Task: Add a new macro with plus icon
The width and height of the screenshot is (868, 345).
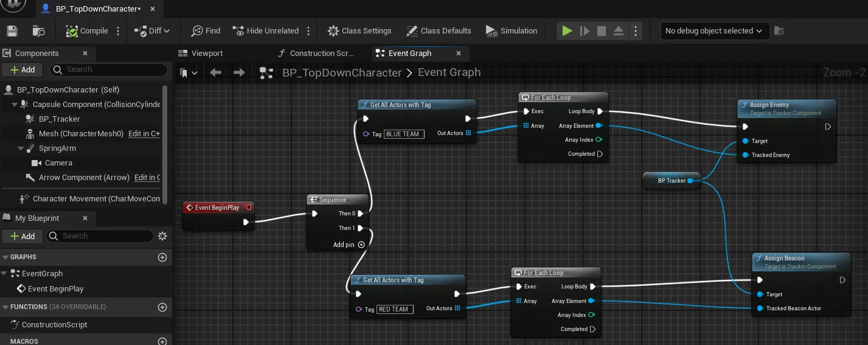Action: pos(162,341)
